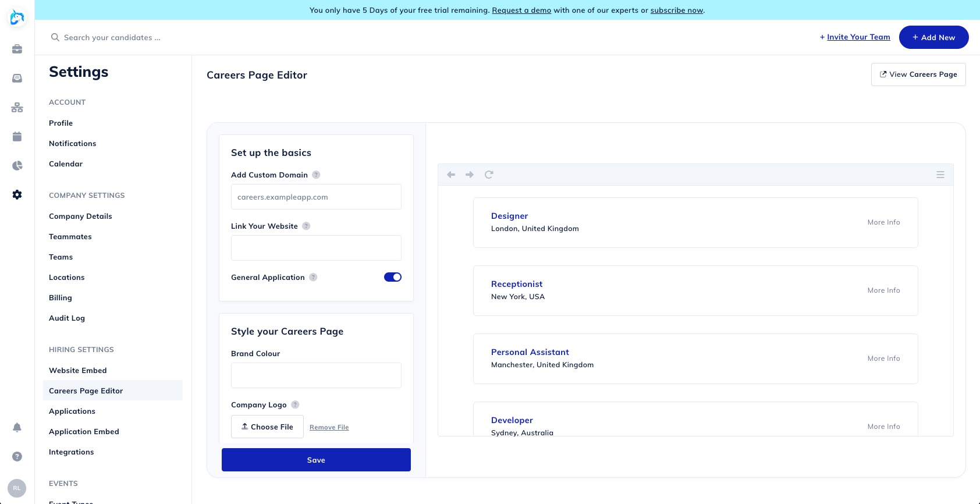Open the jobs briefcase icon in sidebar
The width and height of the screenshot is (980, 504).
17,49
